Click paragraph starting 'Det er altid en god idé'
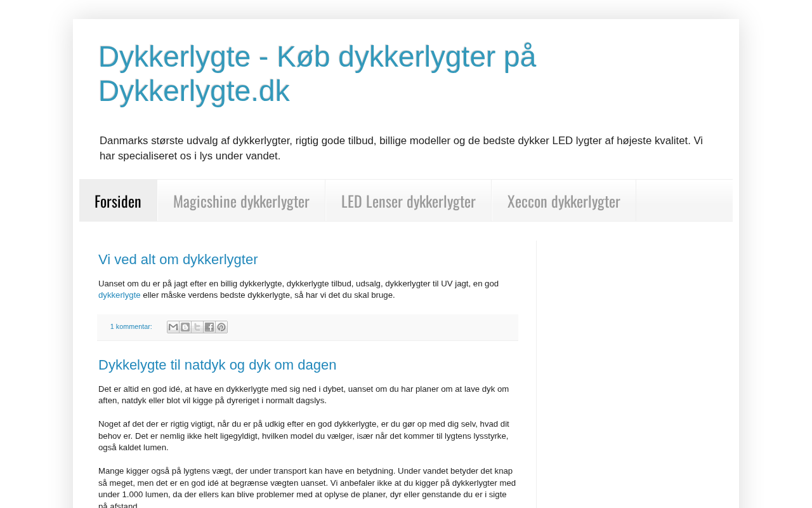This screenshot has width=812, height=508. (304, 395)
